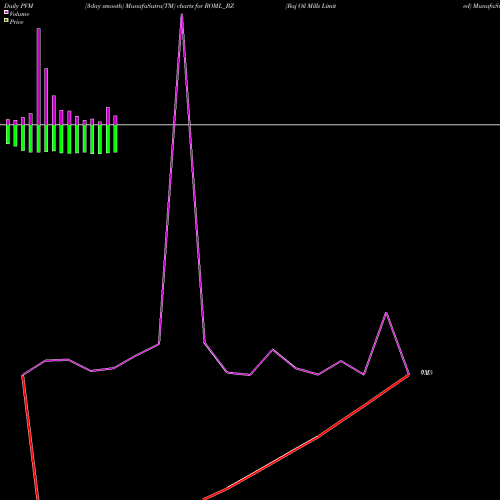
Task: Click the red-green Price legend swatch
Action: 6,20
